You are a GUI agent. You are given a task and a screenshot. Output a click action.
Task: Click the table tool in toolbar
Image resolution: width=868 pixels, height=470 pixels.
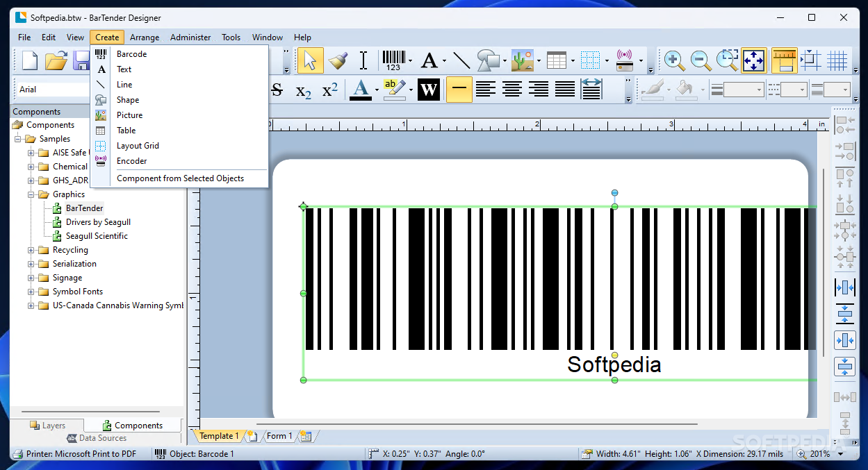tap(557, 60)
